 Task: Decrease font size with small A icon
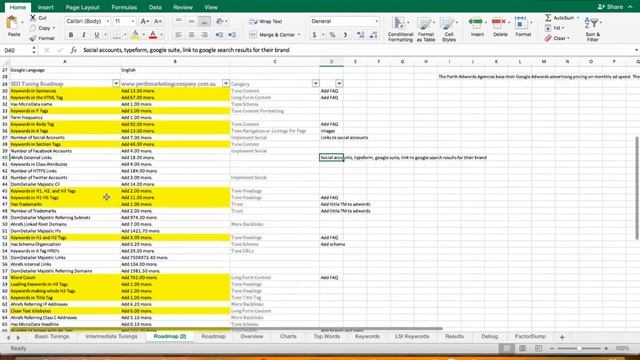pos(158,21)
